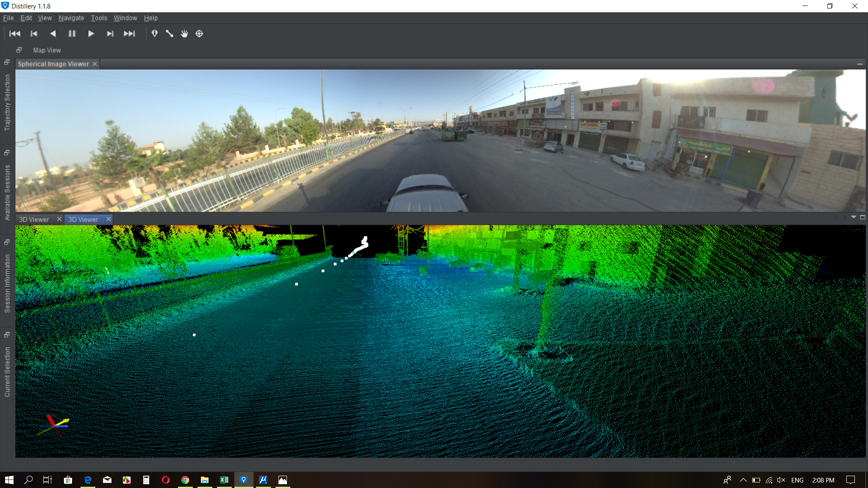Restore the Map View panel icon
Image resolution: width=868 pixels, height=488 pixels.
(19, 50)
